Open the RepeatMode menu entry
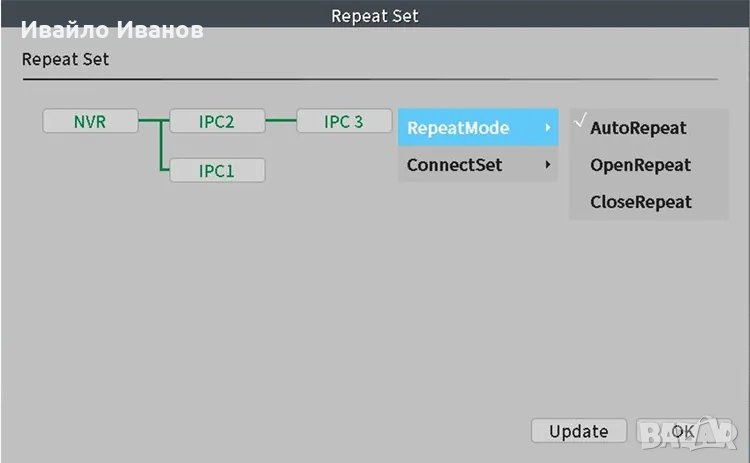 tap(458, 128)
